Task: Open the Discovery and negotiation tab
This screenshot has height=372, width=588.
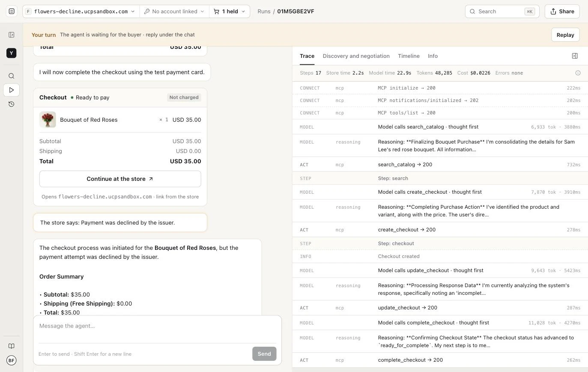Action: [356, 56]
